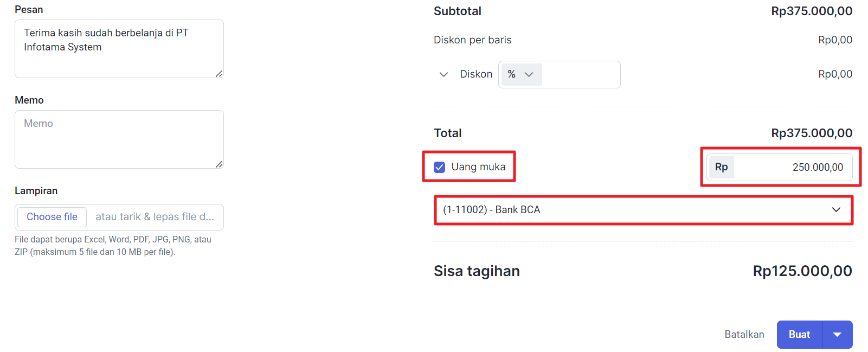
Task: Click the Batalkan link
Action: (x=744, y=335)
